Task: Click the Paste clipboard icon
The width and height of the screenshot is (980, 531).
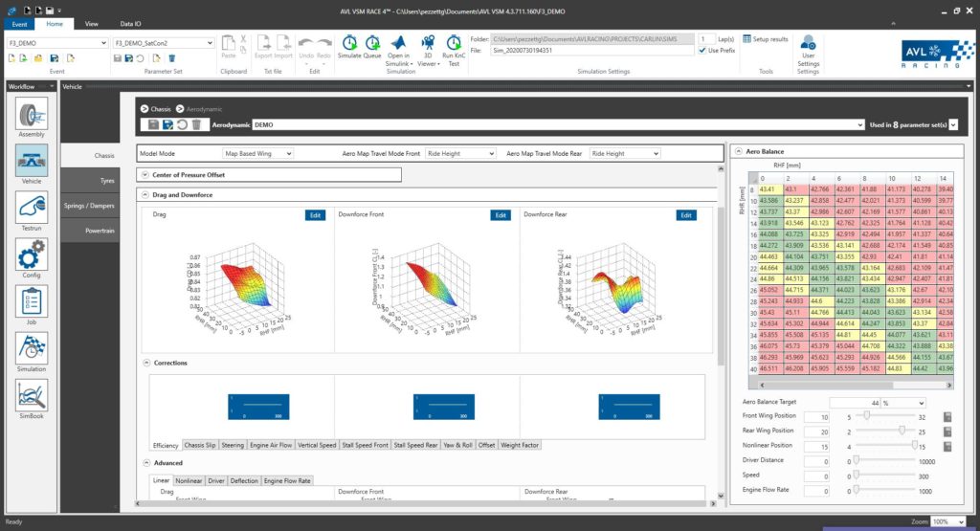Action: point(228,43)
